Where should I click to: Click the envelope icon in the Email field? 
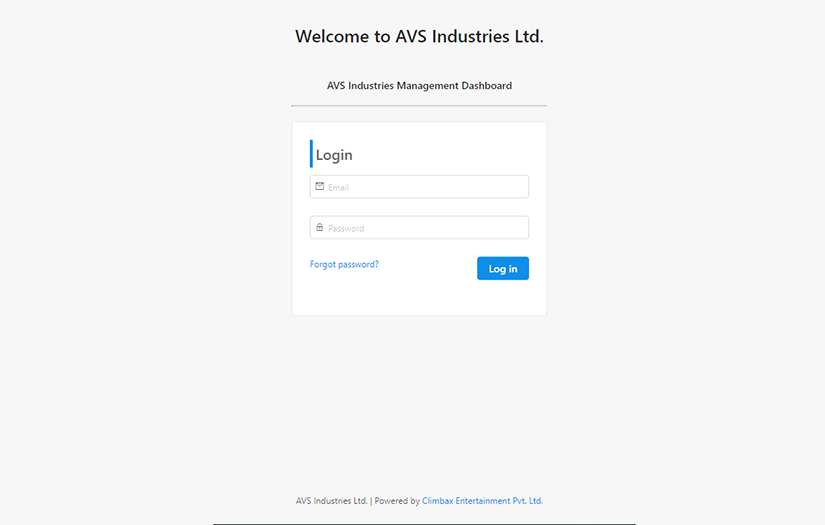click(319, 186)
